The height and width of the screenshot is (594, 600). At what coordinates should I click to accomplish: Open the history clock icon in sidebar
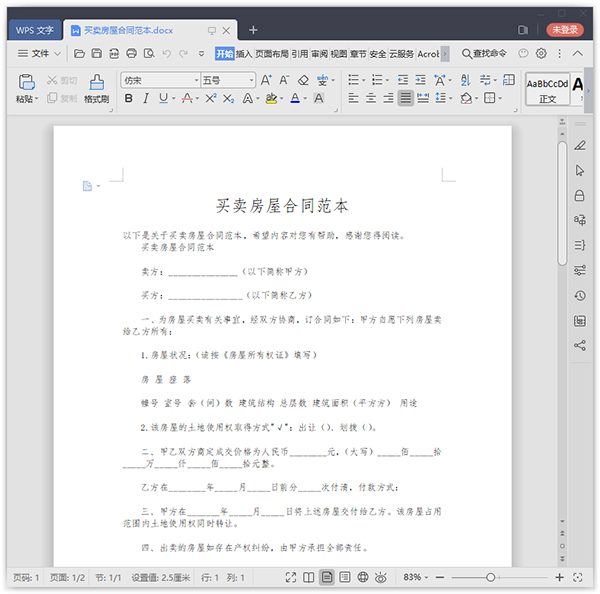tap(580, 295)
